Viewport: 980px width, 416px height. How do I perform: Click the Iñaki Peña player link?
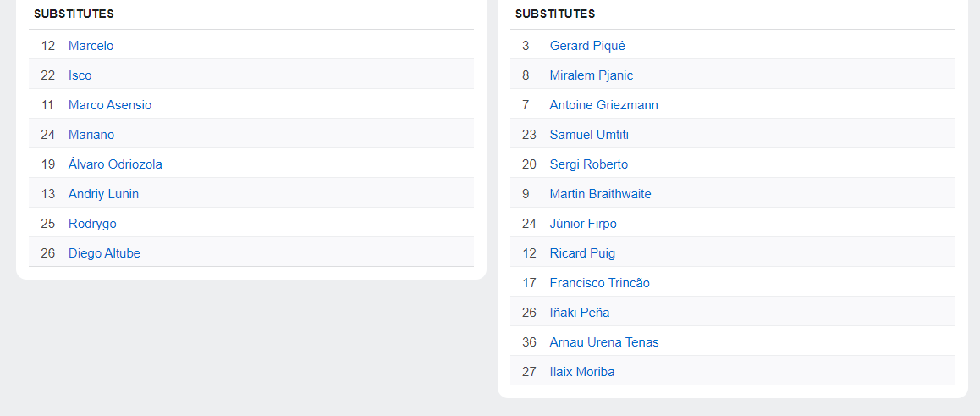click(579, 313)
